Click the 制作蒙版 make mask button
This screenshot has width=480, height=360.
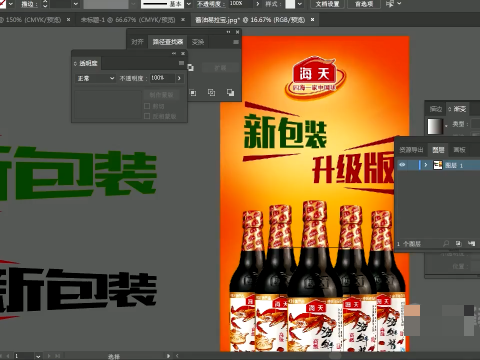(161, 95)
